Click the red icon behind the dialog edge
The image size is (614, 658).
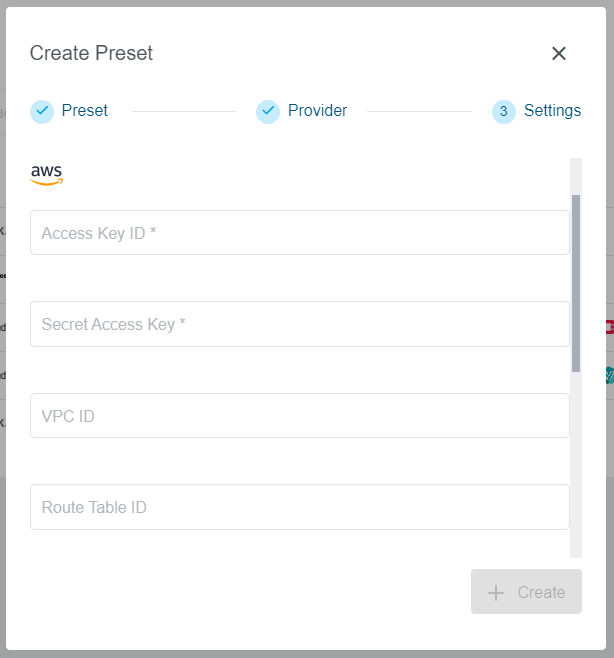(x=609, y=327)
